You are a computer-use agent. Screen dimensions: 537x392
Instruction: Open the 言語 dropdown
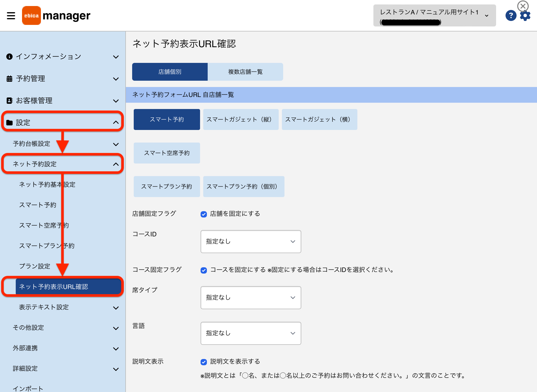[x=251, y=333]
